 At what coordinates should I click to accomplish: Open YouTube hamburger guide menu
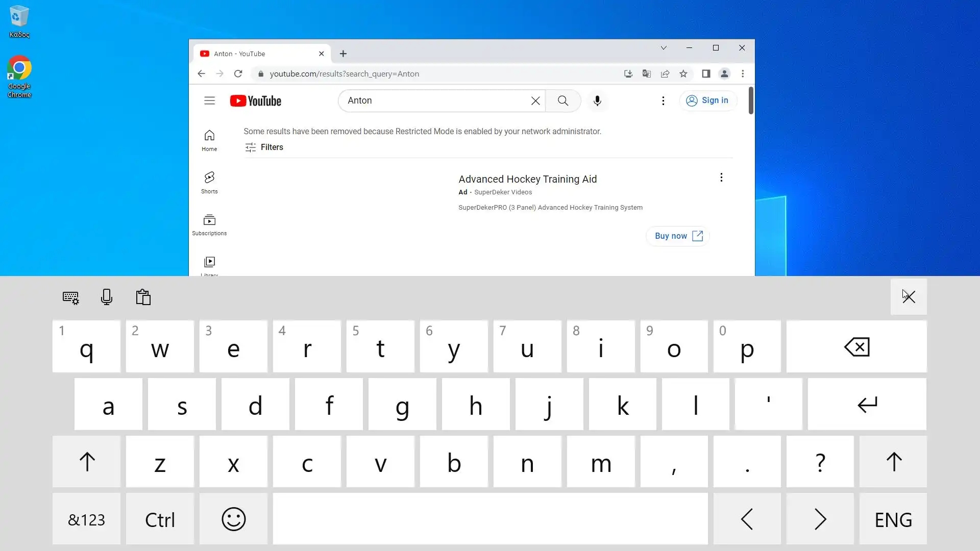pos(209,101)
